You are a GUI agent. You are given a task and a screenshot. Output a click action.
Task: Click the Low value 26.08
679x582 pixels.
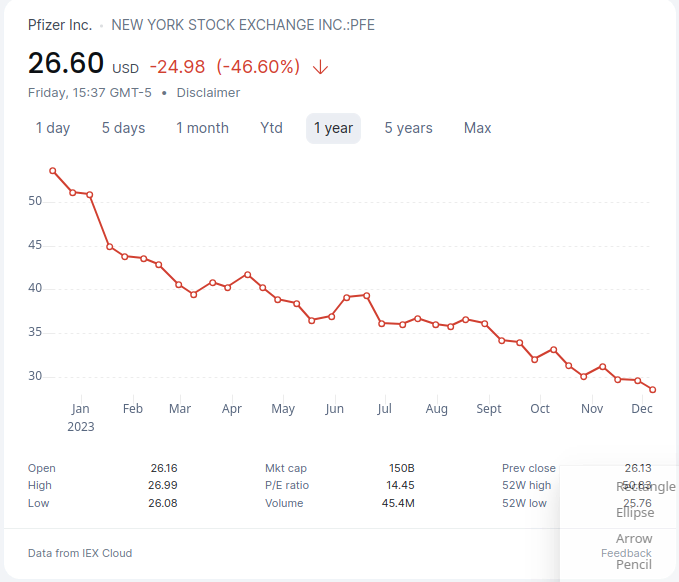tap(163, 503)
